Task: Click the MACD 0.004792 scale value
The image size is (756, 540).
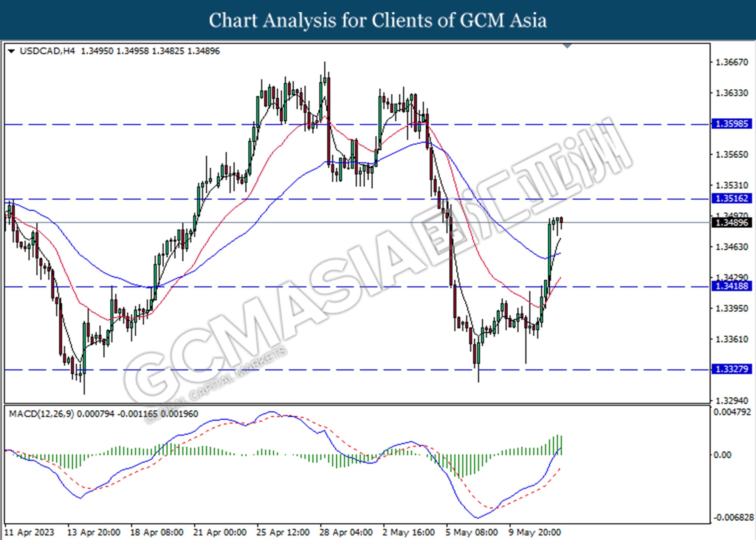Action: click(732, 412)
